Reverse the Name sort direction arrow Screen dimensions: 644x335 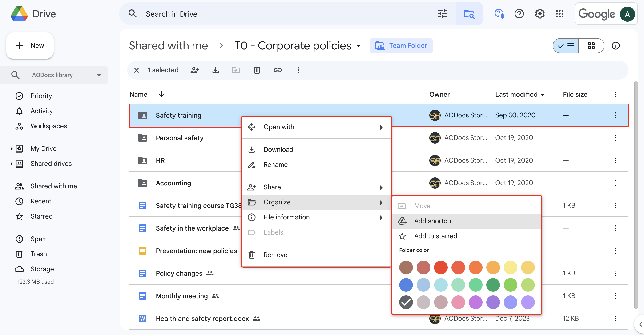pos(161,94)
